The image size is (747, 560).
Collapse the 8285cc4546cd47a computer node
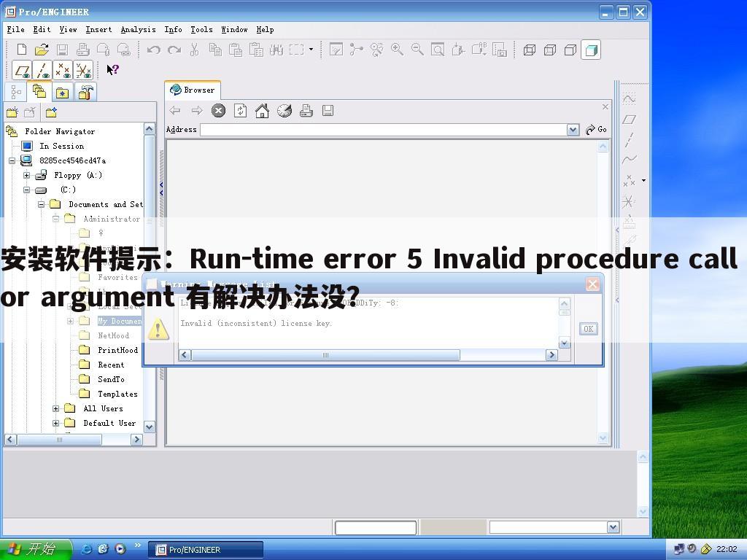click(12, 160)
